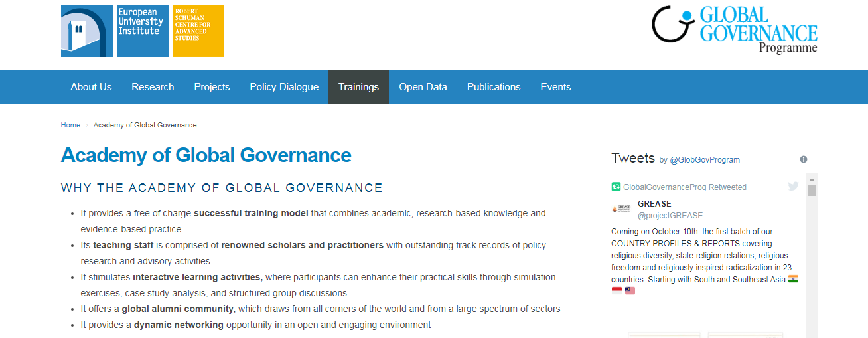Open the Events menu
The width and height of the screenshot is (868, 338).
click(x=555, y=87)
